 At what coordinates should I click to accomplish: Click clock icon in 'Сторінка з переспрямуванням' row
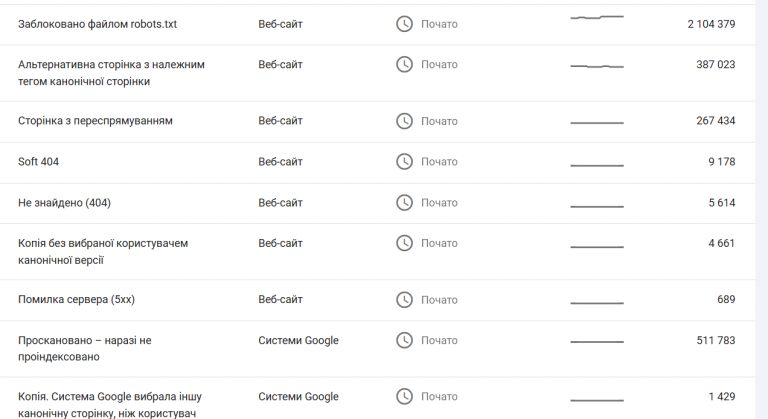(x=404, y=121)
